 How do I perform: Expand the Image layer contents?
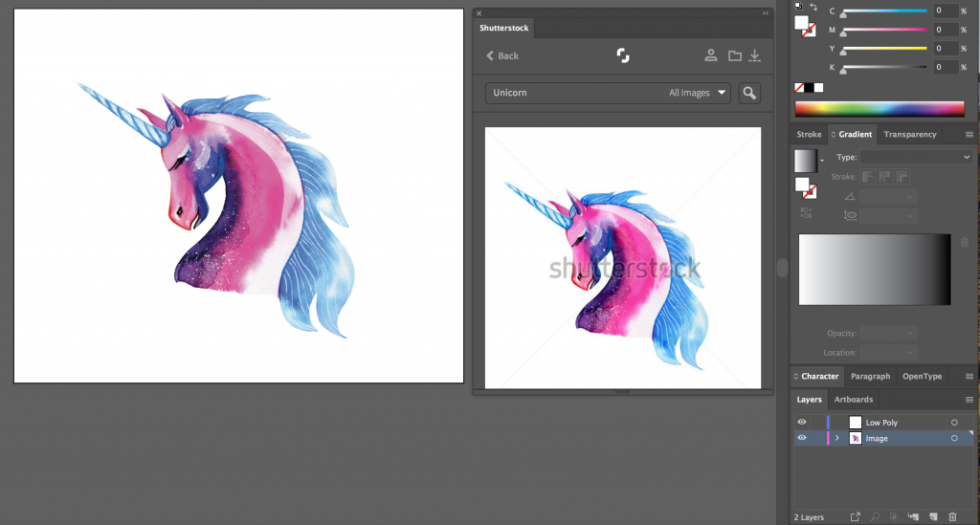[x=837, y=438]
